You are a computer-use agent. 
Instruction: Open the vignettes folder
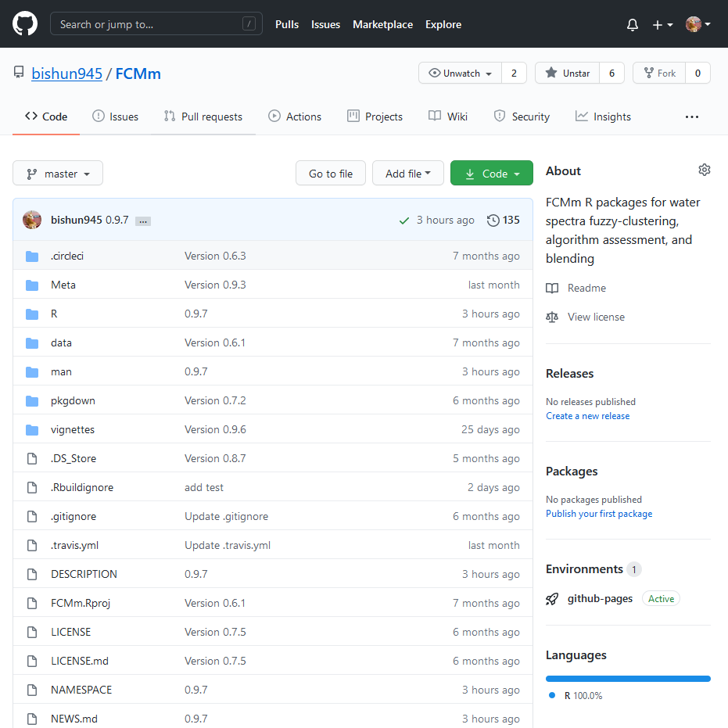tap(73, 429)
